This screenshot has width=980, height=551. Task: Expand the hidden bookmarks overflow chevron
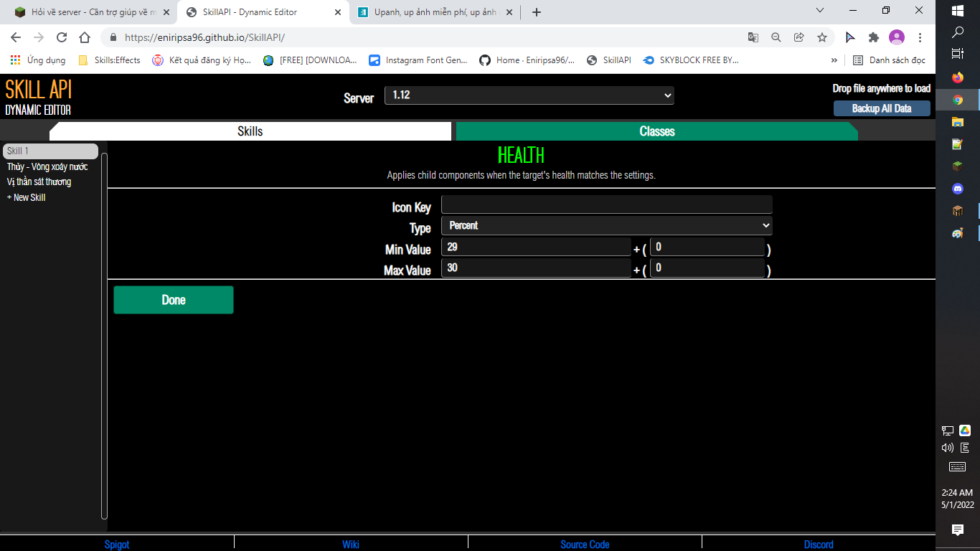pos(834,60)
